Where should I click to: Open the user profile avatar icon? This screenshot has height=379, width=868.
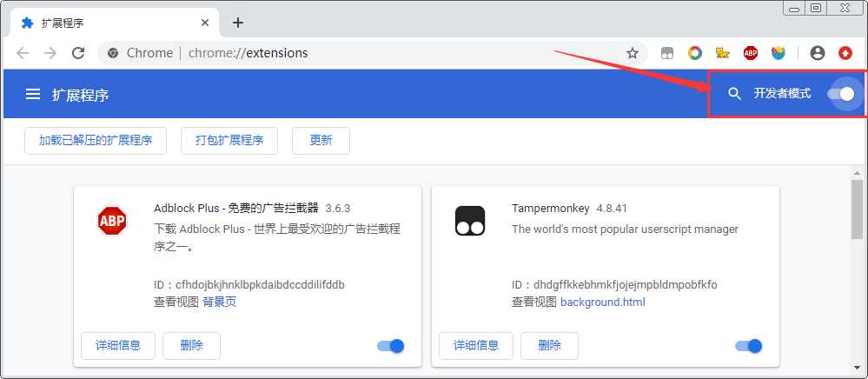(817, 53)
